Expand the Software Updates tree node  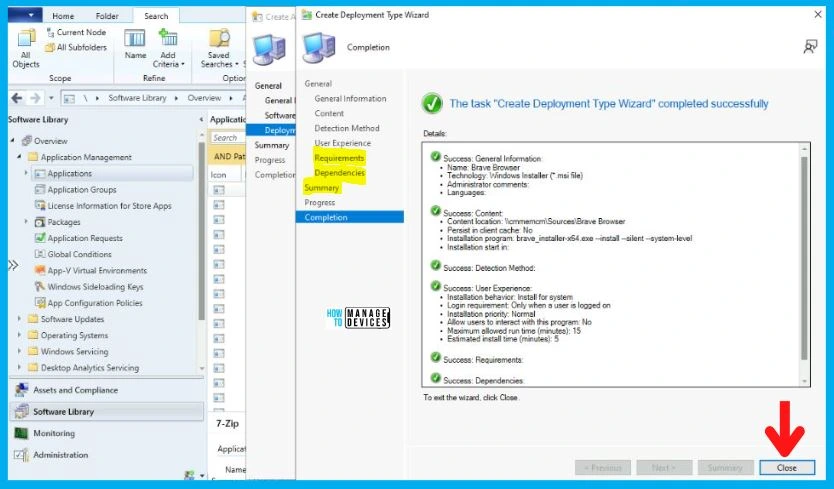click(x=19, y=319)
